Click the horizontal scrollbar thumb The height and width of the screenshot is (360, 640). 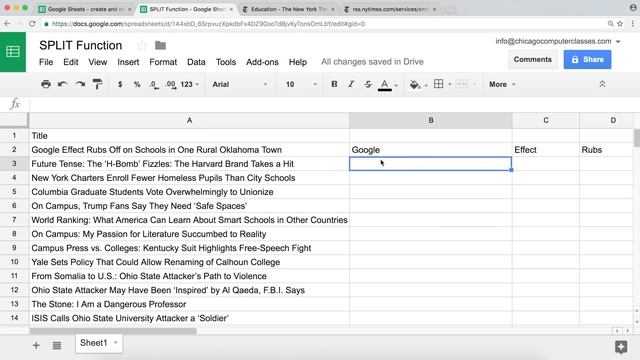(113, 331)
